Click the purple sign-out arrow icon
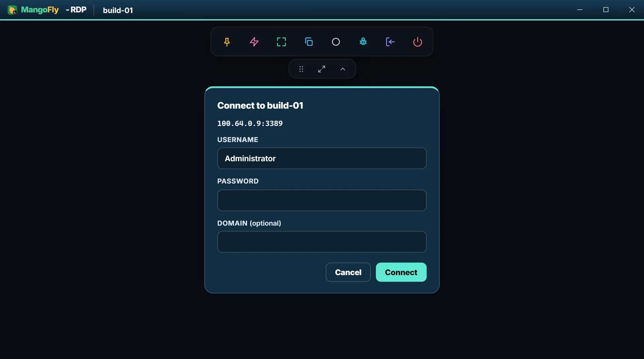 point(390,42)
